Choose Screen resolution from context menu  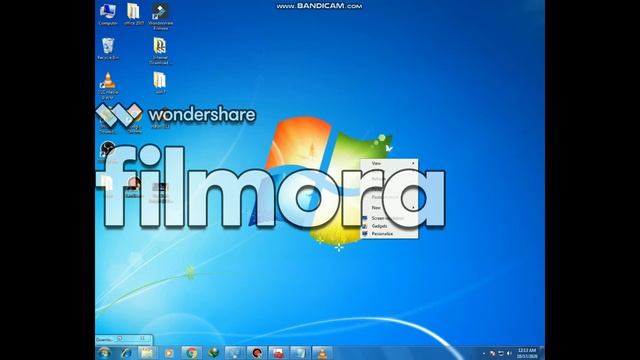[x=389, y=218]
